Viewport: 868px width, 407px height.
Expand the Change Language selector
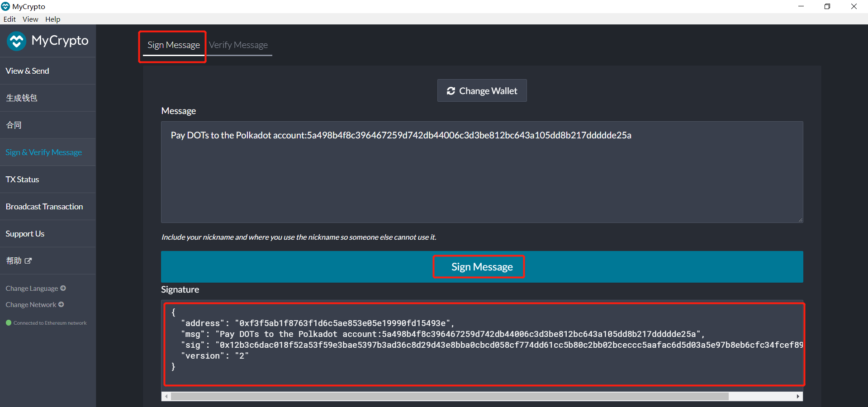point(32,289)
